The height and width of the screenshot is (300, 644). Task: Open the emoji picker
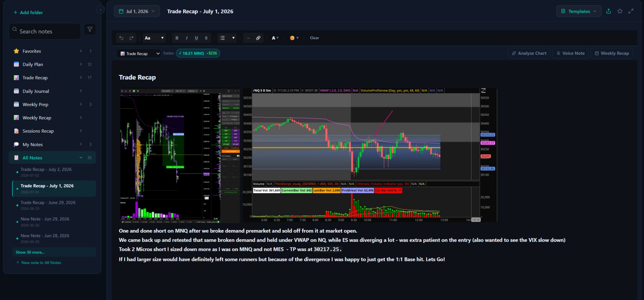pos(294,38)
